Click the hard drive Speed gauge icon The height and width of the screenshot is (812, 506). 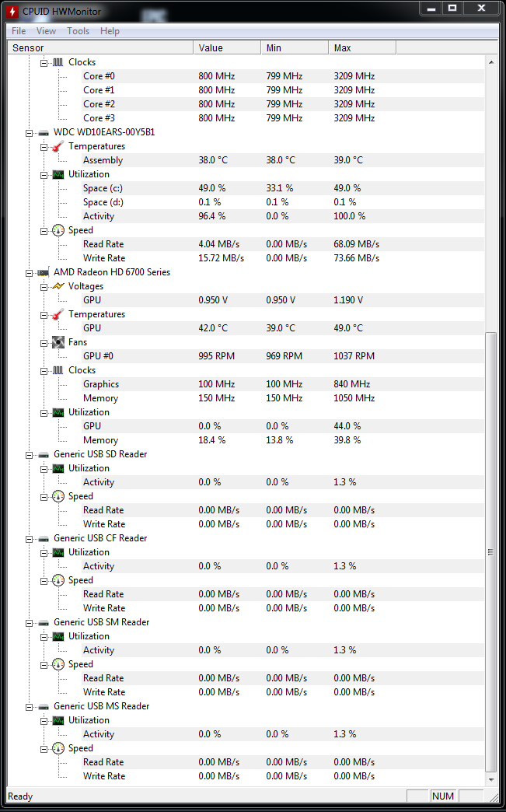click(58, 230)
